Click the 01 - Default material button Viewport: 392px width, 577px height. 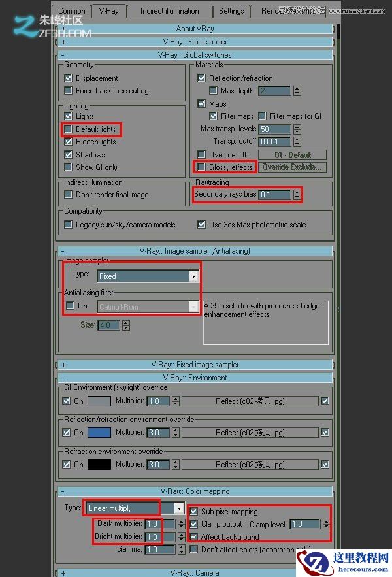coord(292,155)
